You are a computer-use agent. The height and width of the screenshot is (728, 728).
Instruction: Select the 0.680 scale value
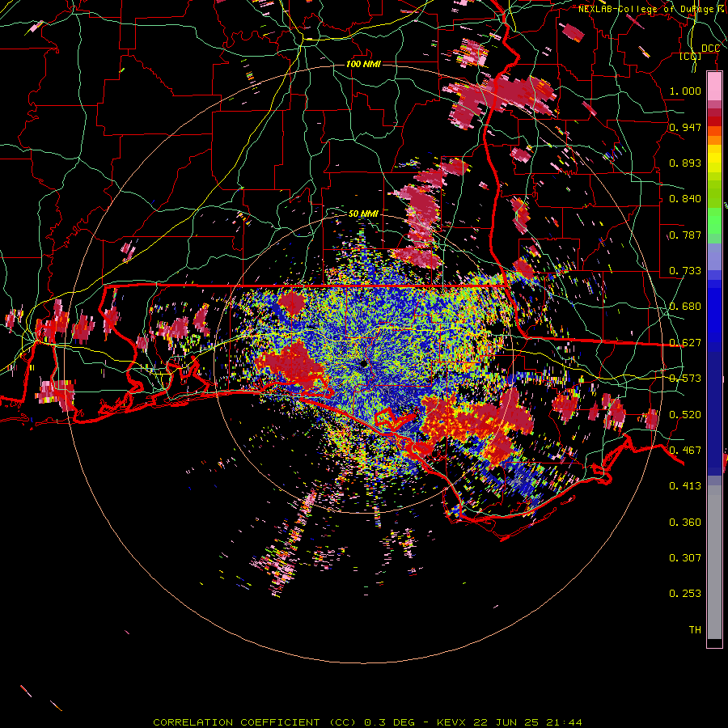[685, 307]
